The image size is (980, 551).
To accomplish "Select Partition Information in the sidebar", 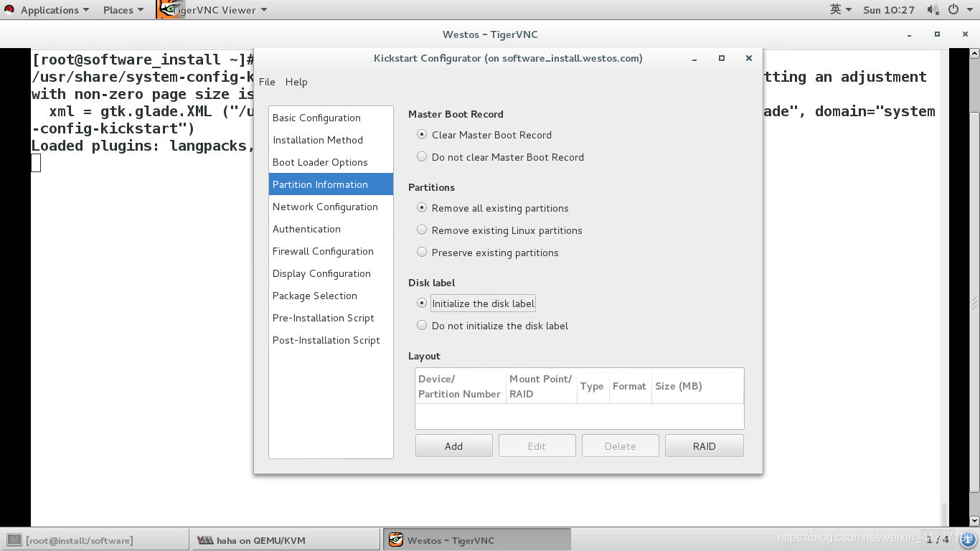I will 331,184.
